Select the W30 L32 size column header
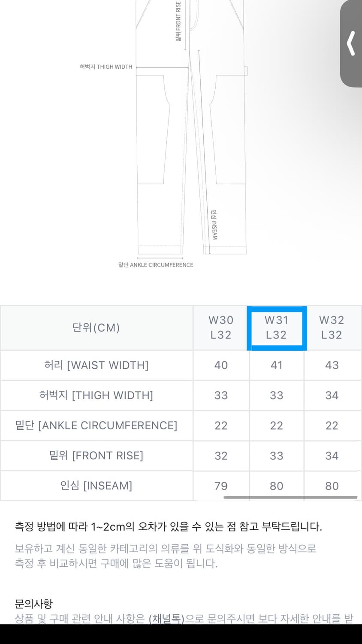Screen dimensions: 362x644 point(221,328)
